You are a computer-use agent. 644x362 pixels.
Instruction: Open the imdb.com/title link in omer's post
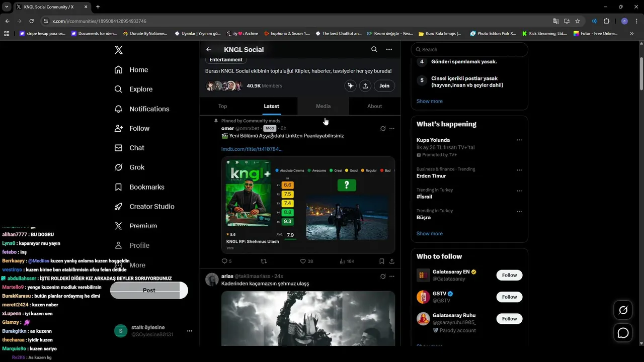(252, 149)
